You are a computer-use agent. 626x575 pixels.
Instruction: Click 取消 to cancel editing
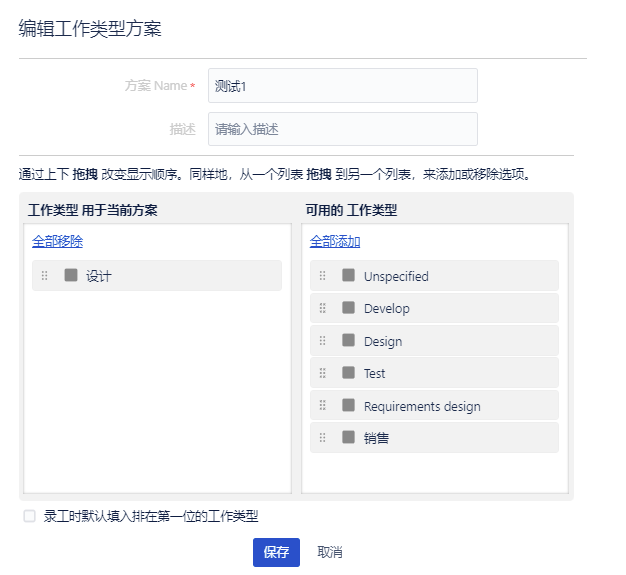tap(330, 552)
